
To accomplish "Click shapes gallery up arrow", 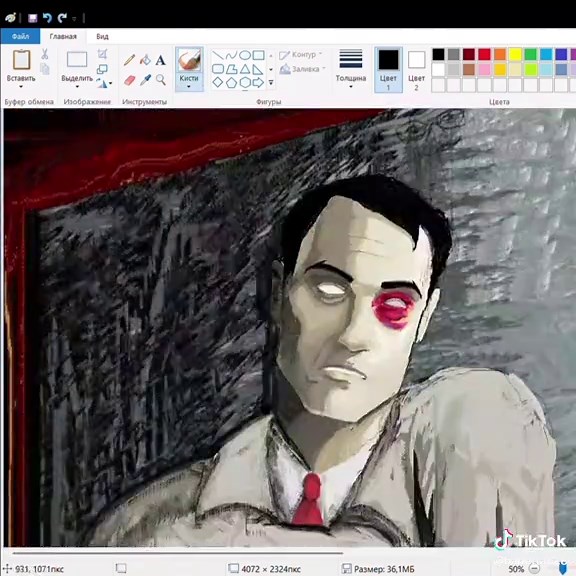I will pos(271,55).
